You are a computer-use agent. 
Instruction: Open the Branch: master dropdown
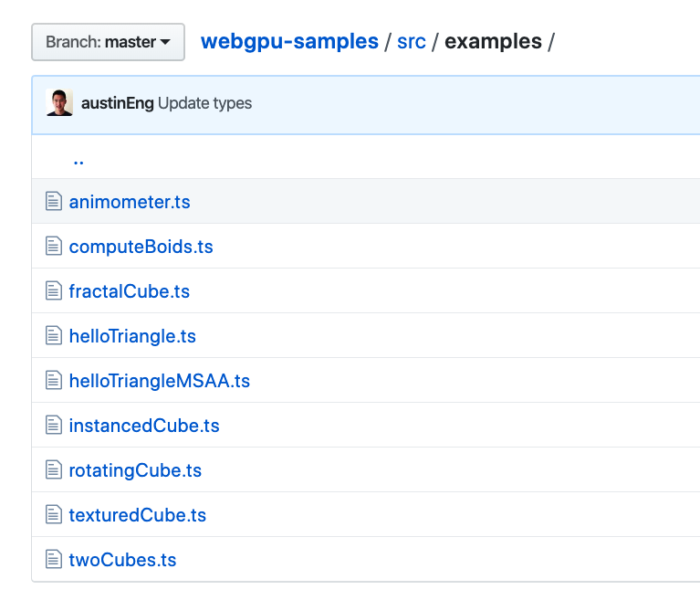click(x=108, y=42)
